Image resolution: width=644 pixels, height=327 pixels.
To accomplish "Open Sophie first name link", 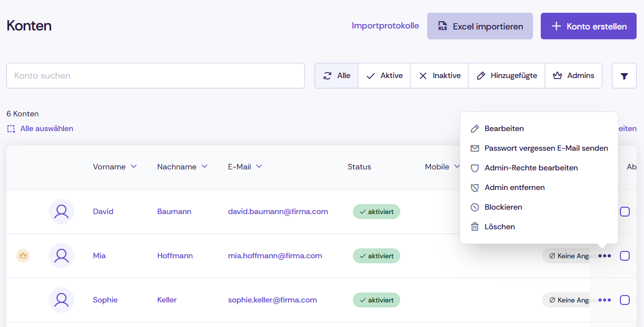I will (105, 300).
